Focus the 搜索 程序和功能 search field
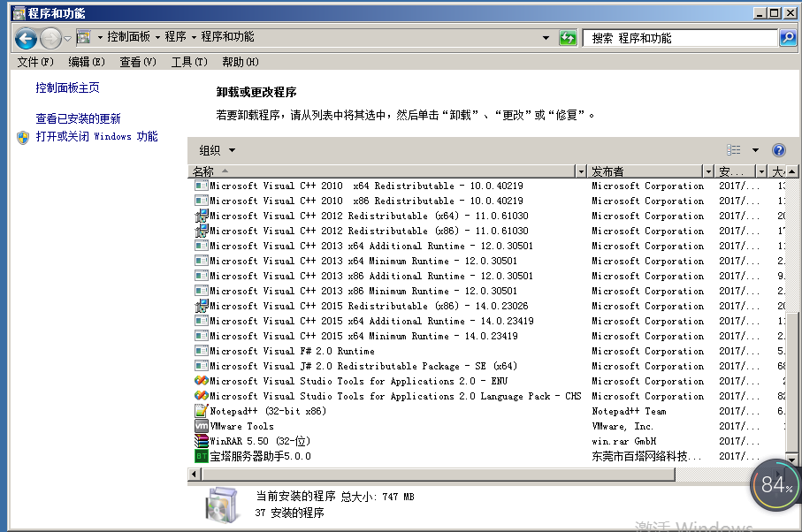 (x=680, y=38)
